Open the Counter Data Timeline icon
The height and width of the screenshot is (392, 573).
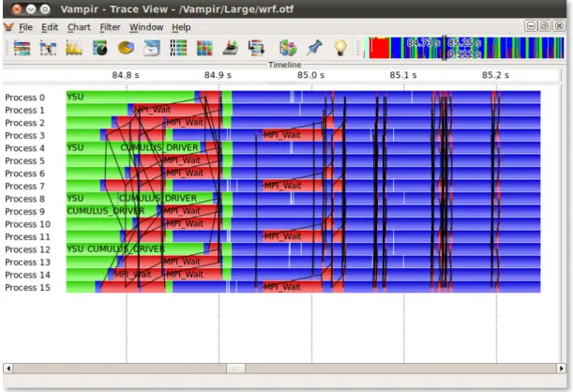pos(74,48)
